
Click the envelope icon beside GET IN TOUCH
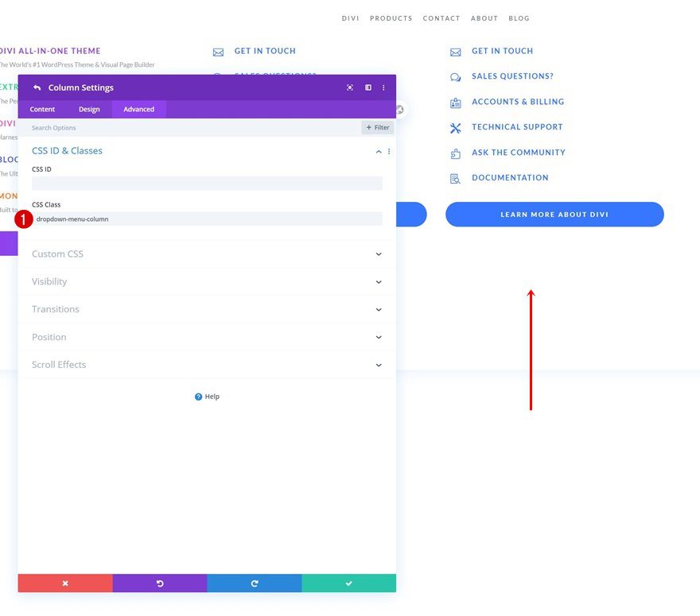click(454, 51)
